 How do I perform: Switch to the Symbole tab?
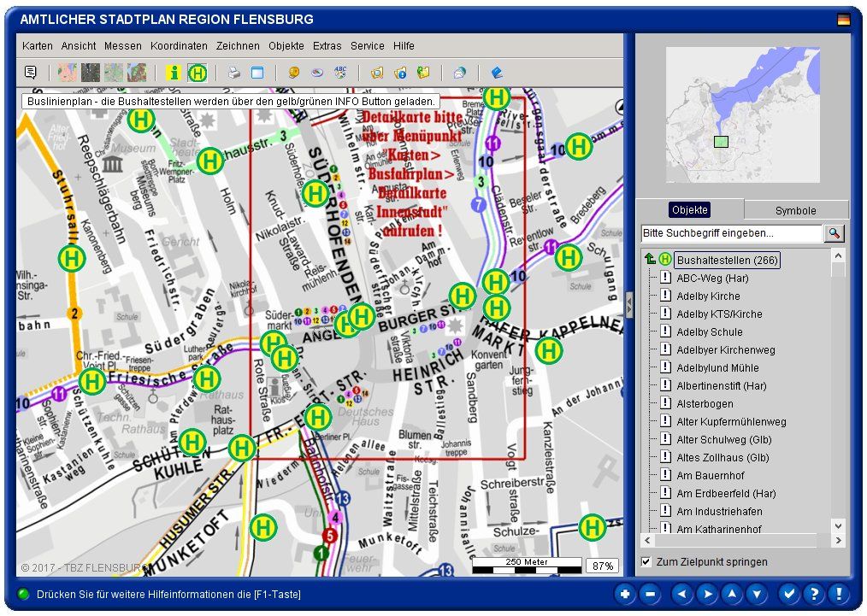point(795,210)
